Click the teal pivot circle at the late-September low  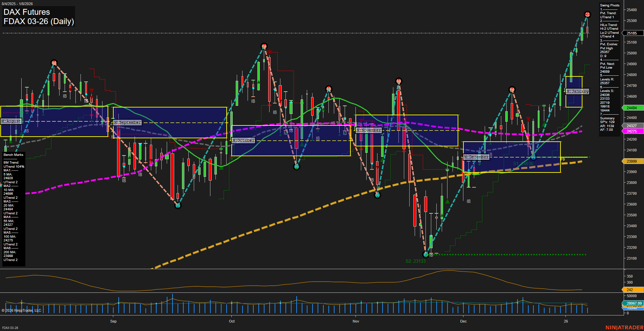click(178, 205)
